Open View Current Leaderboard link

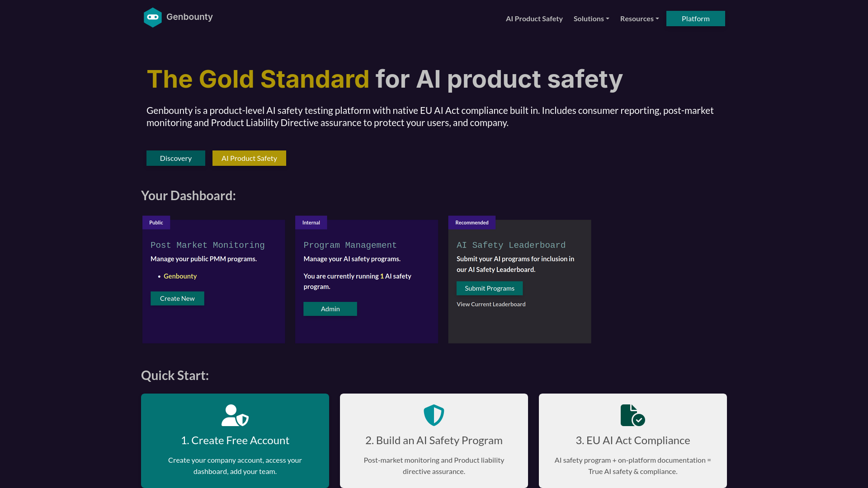(491, 304)
